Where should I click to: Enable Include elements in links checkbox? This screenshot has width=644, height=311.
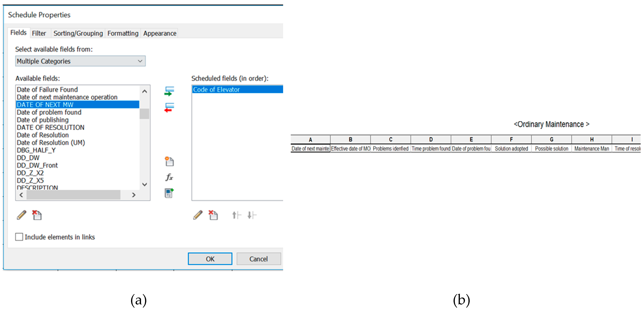tap(19, 237)
